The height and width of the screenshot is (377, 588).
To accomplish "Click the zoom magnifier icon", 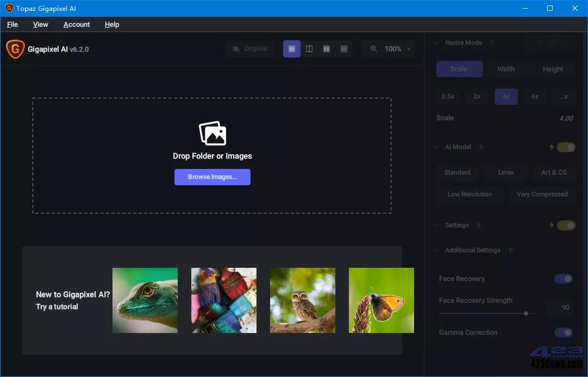I will click(373, 49).
